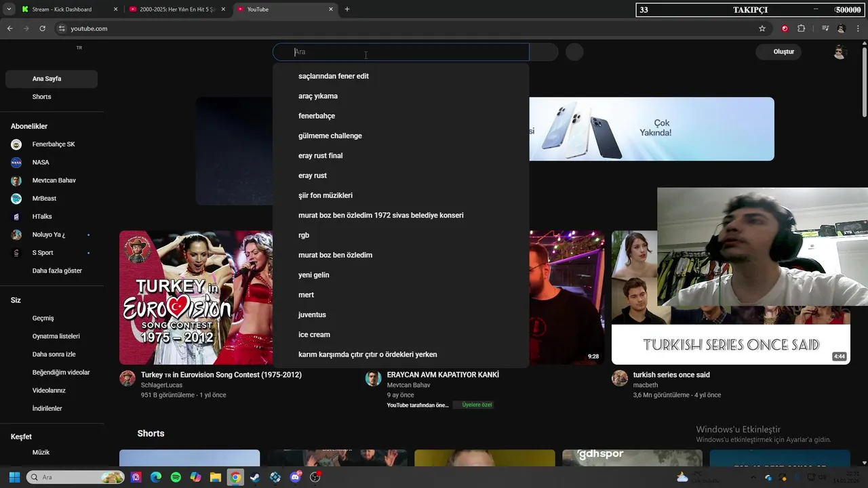
Task: Click the phone advertisement banner
Action: [652, 129]
